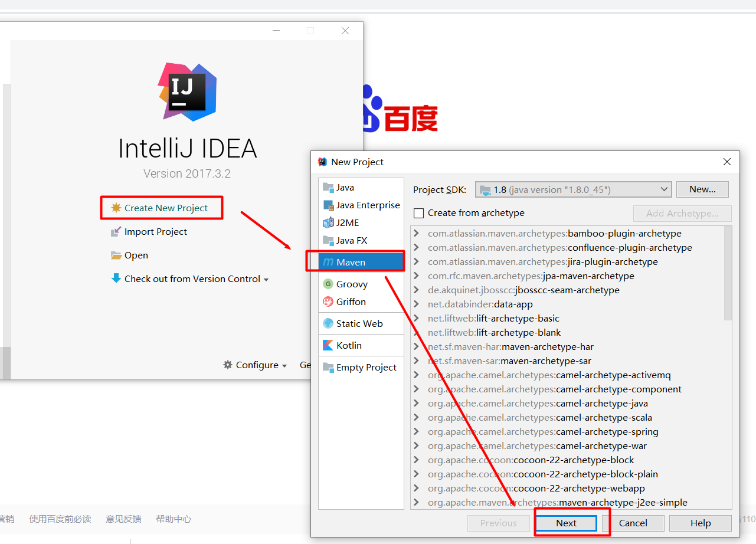Click Import Project link
Viewport: 756px width, 544px height.
coord(156,232)
